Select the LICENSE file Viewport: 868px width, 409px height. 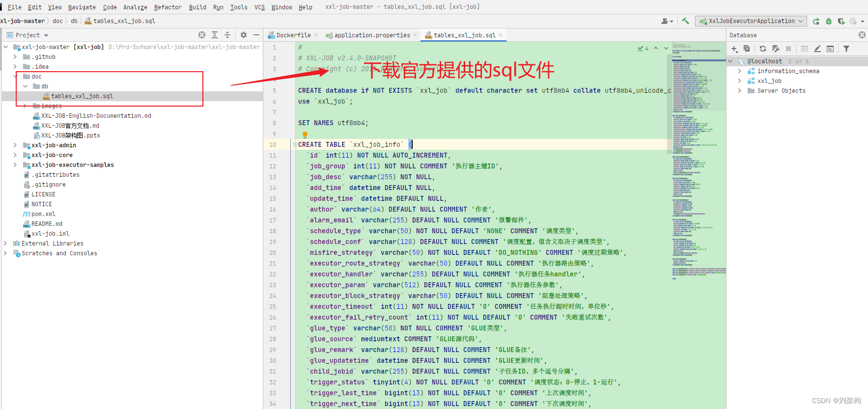click(x=43, y=194)
